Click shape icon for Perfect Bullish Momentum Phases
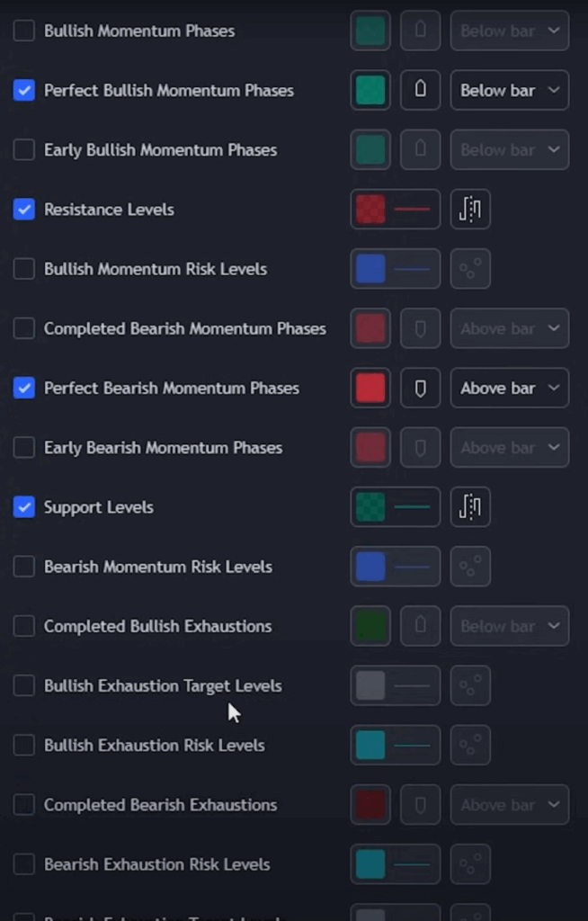The height and width of the screenshot is (921, 588). pos(420,90)
